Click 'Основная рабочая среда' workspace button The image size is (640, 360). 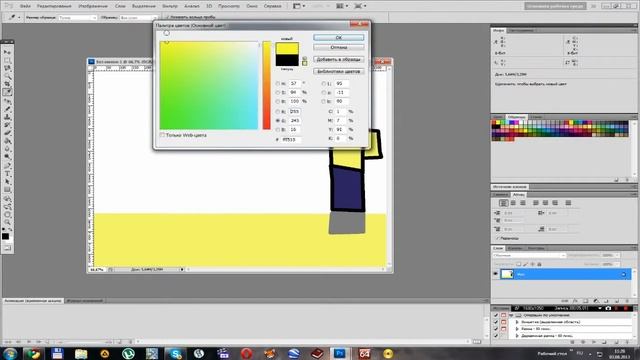tap(555, 6)
